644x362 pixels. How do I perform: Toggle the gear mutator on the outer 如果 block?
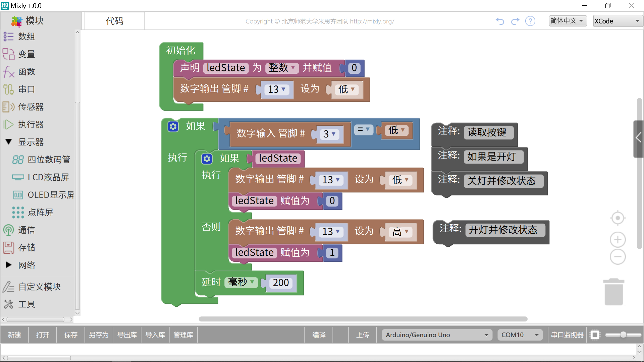click(173, 126)
